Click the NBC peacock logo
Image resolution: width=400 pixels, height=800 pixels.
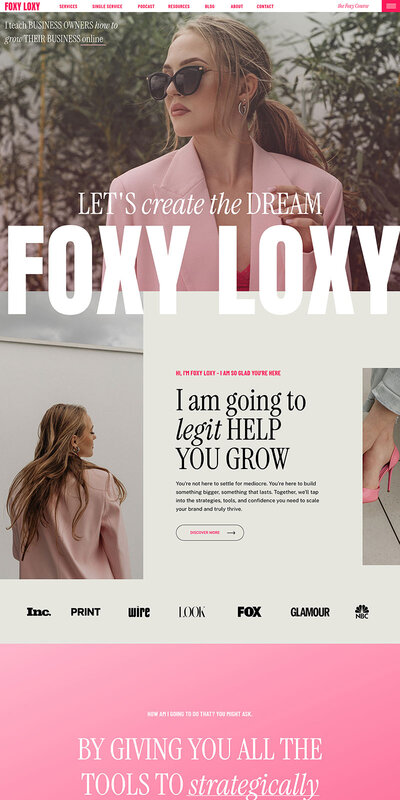[x=362, y=612]
